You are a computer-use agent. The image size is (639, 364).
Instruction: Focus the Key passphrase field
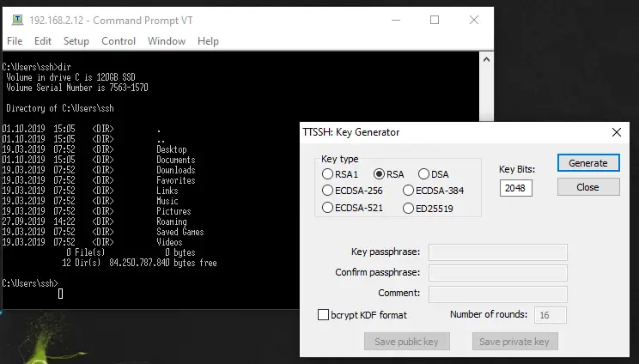497,252
